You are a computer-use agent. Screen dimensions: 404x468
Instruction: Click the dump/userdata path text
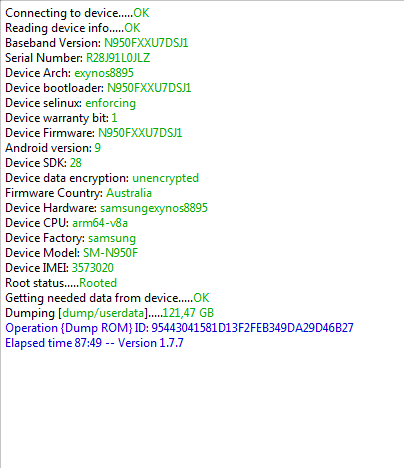tap(103, 313)
